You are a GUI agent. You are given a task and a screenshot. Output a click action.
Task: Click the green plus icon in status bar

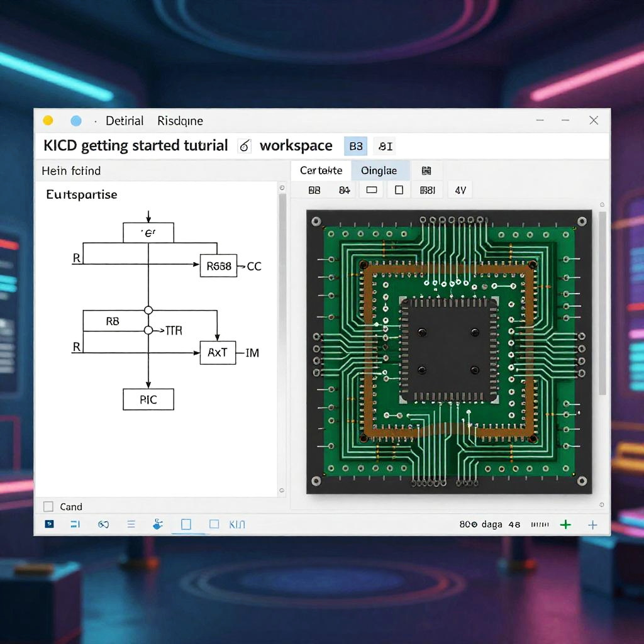tap(565, 525)
